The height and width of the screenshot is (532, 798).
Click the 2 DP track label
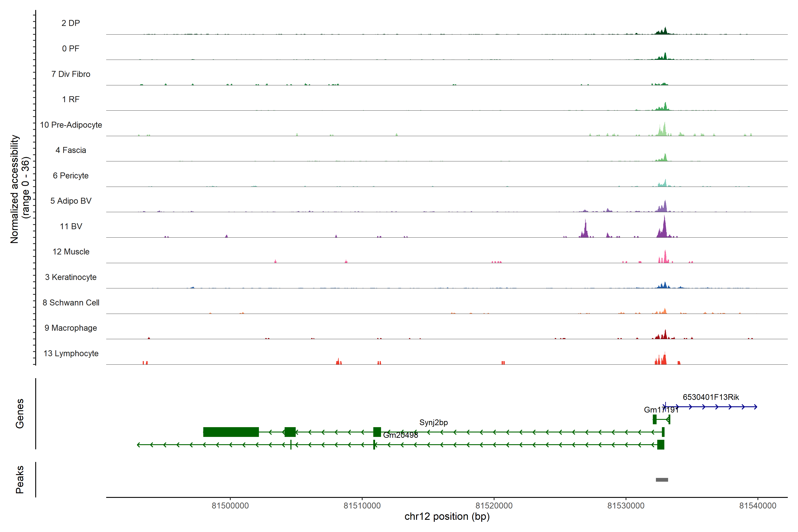(70, 23)
